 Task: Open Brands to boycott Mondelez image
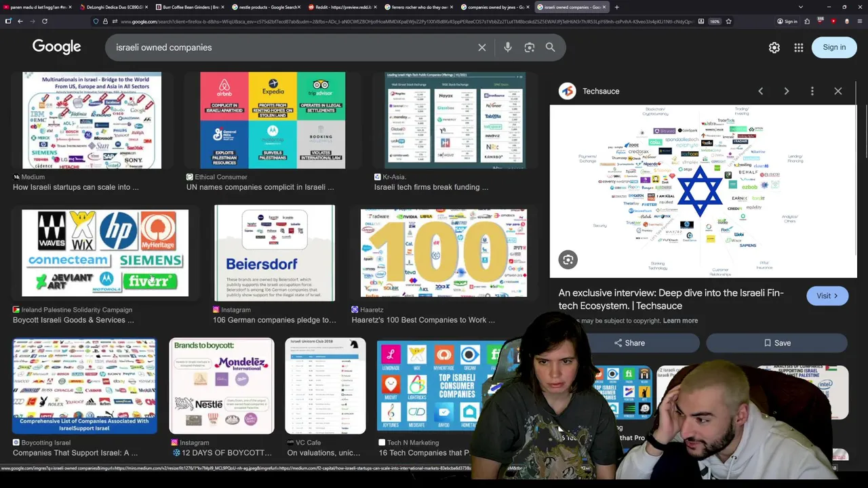pos(222,386)
